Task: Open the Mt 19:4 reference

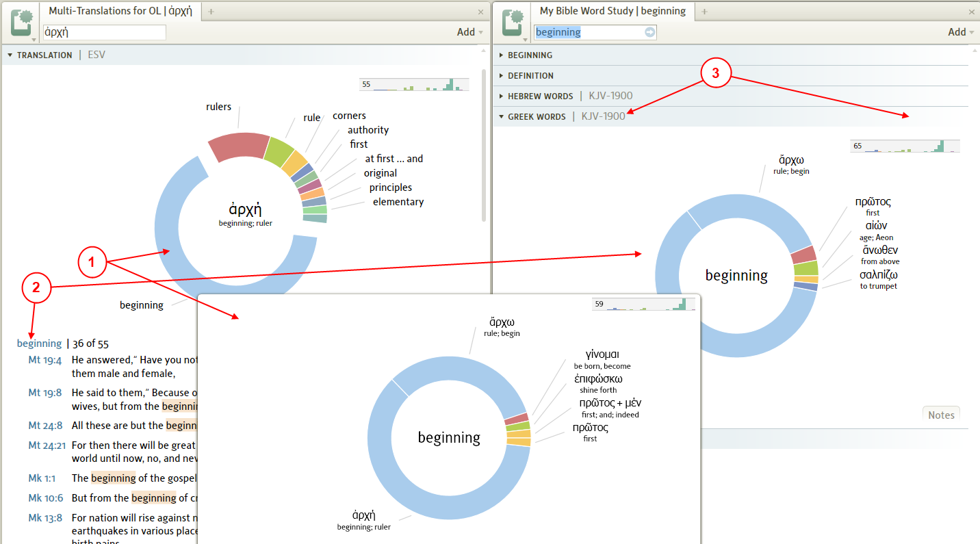Action: pyautogui.click(x=45, y=360)
